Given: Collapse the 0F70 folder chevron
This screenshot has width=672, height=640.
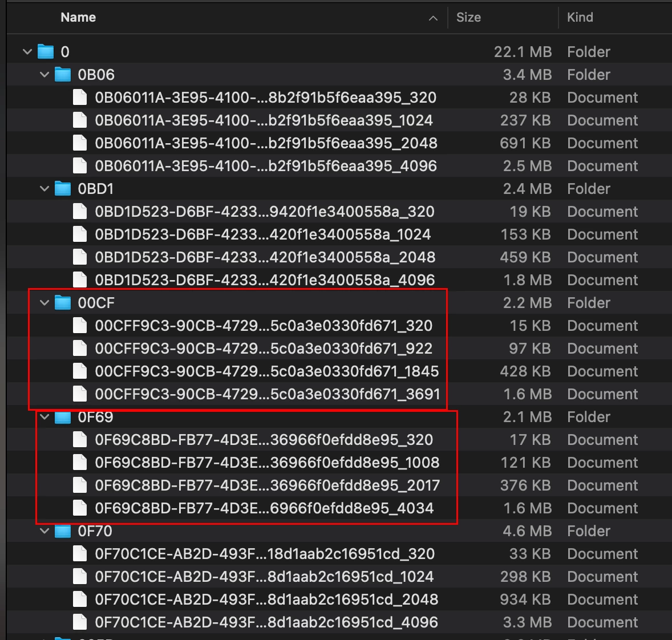Looking at the screenshot, I should [x=44, y=530].
